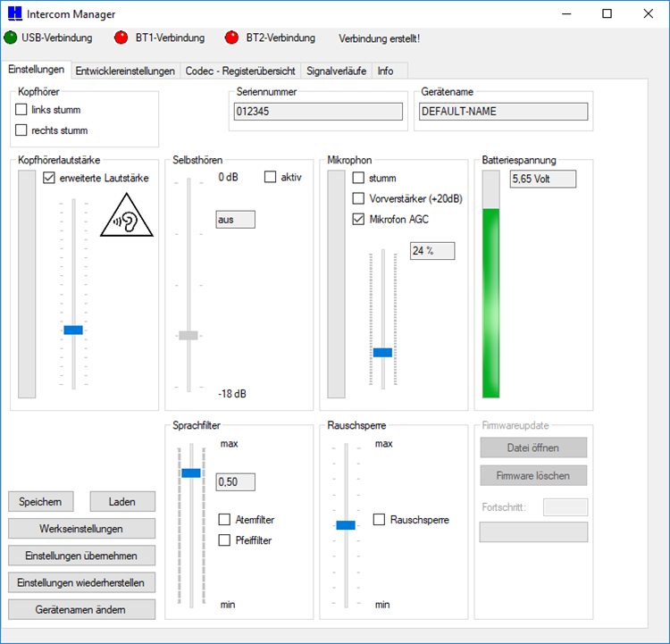The image size is (670, 644).
Task: Open the Codec - Registerübersicht tab
Action: [240, 71]
